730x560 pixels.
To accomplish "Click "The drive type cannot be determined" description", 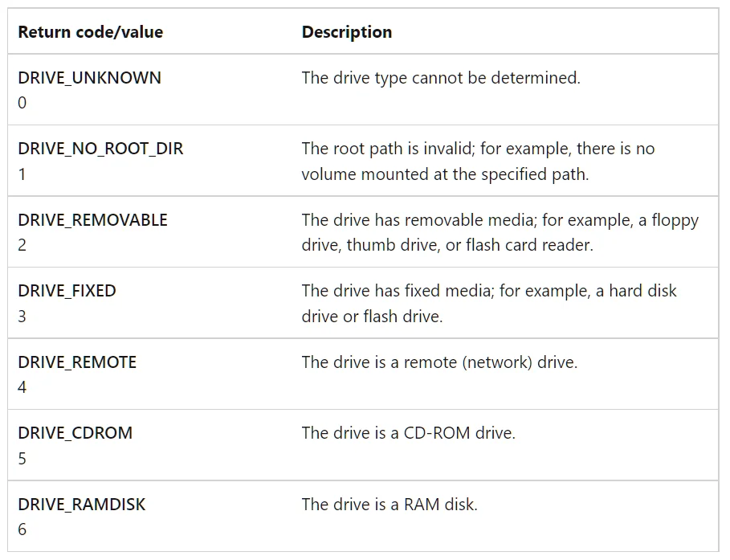I will pos(440,78).
